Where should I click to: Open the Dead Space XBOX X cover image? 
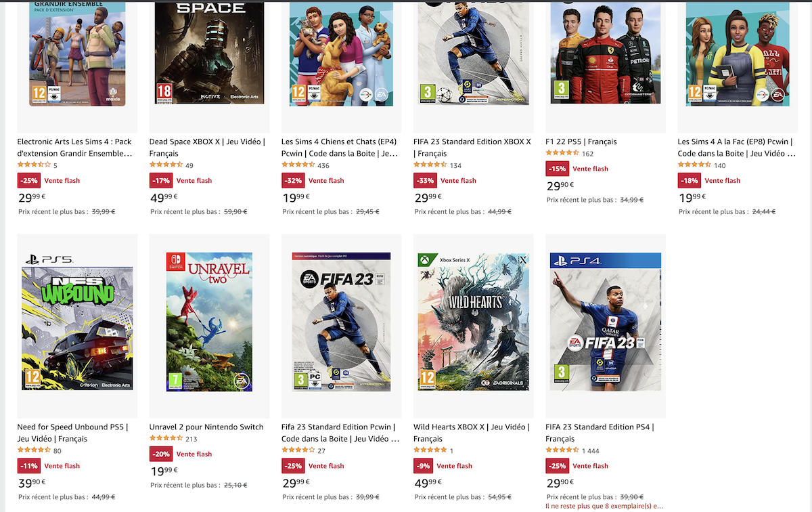(x=209, y=53)
